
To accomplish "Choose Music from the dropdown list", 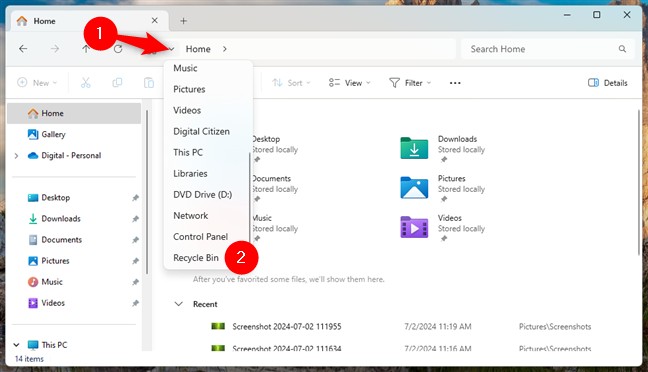I will click(x=208, y=68).
